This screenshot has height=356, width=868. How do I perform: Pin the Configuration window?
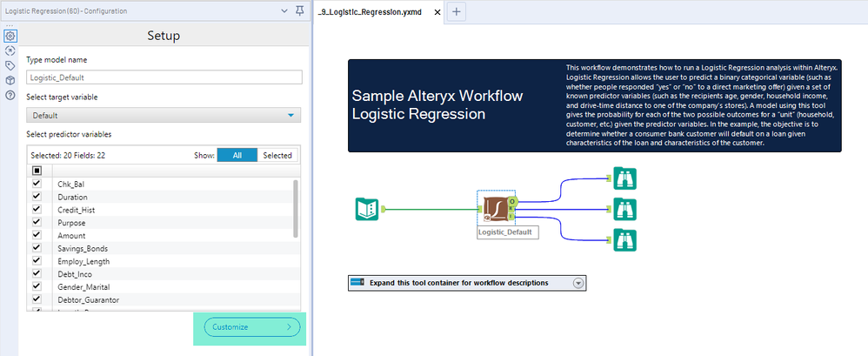click(300, 10)
